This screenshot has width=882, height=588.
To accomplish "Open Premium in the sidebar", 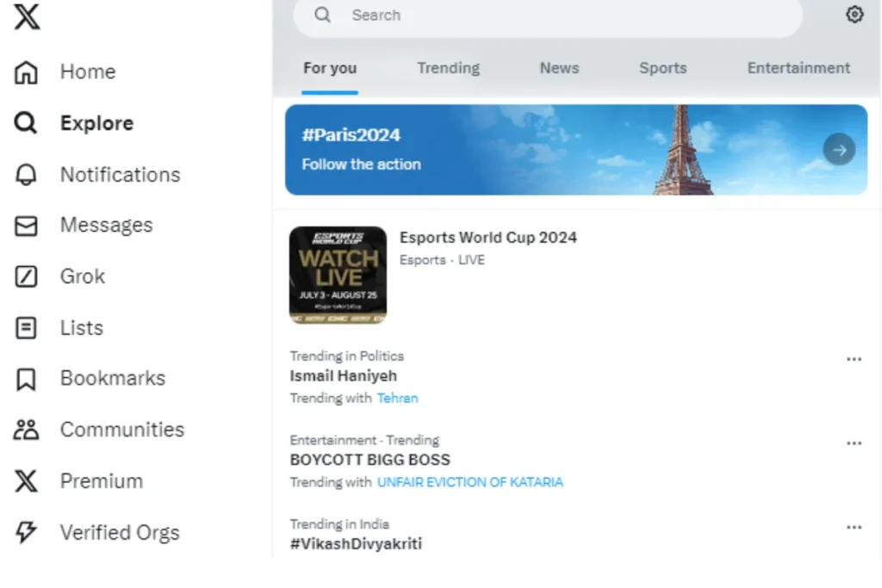I will tap(78, 481).
